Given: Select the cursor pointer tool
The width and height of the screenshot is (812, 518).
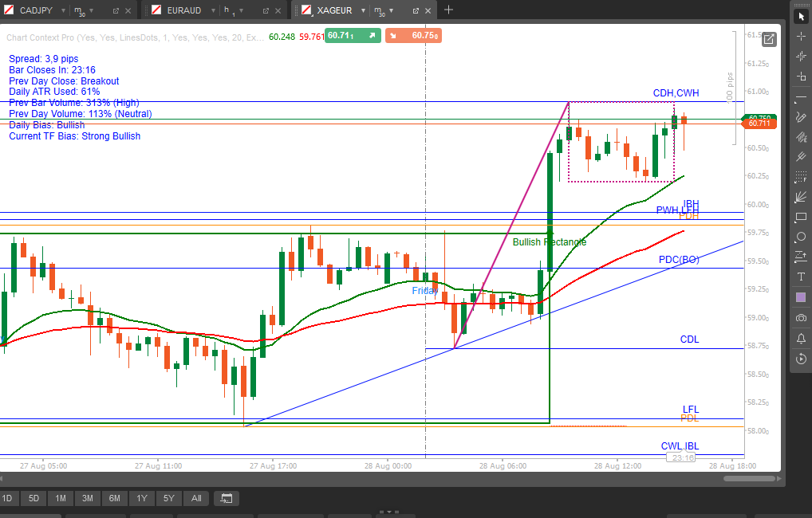Looking at the screenshot, I should point(801,17).
